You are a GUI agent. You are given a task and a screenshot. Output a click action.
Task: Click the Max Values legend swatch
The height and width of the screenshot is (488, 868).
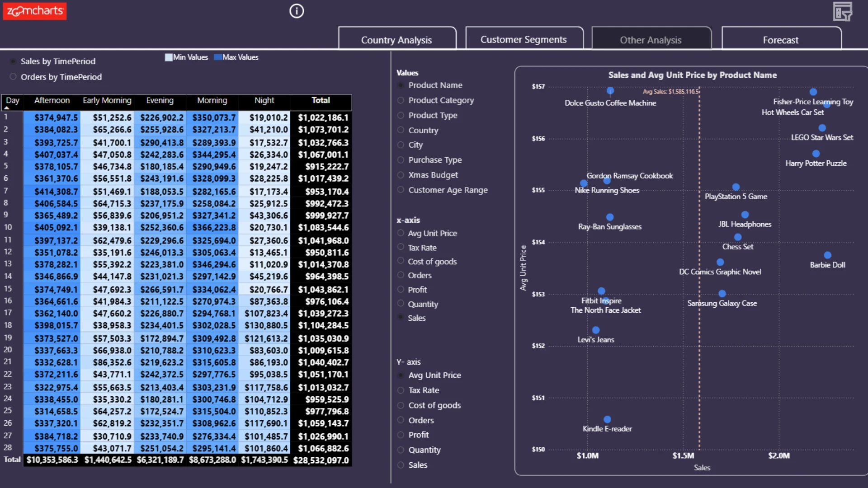tap(217, 57)
